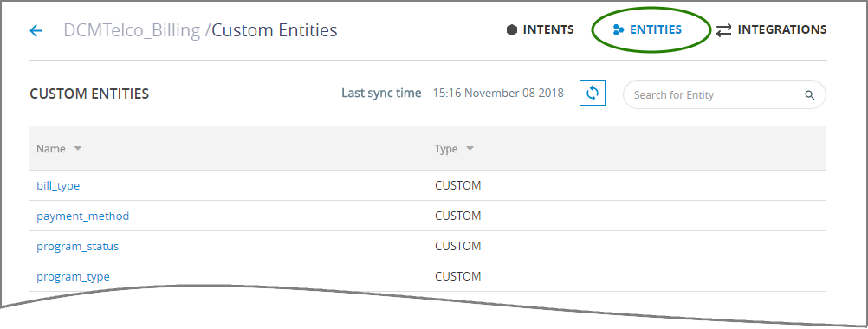Click the Integrations double-arrow icon
The image size is (868, 329).
(723, 30)
